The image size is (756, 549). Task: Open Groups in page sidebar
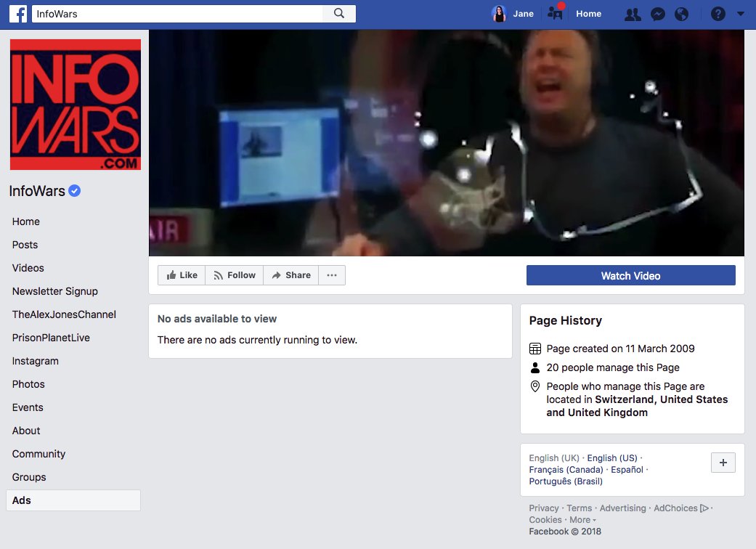[29, 476]
